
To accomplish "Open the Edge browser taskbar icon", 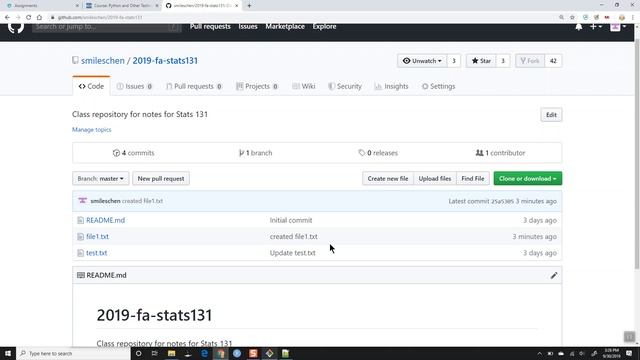I will 204,353.
